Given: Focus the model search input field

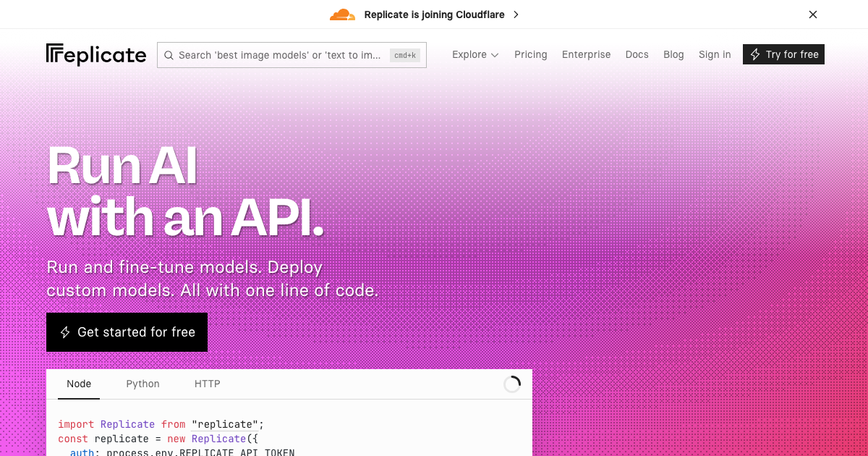Looking at the screenshot, I should (x=279, y=55).
